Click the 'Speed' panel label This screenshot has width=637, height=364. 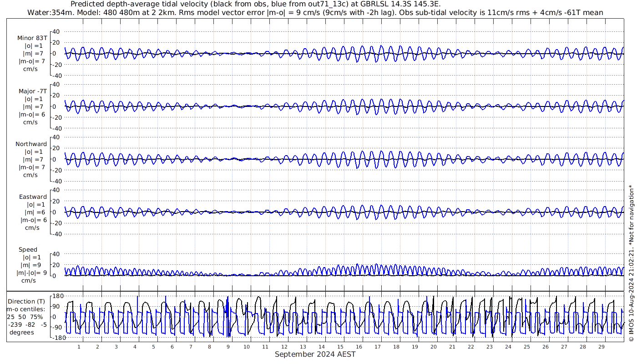(28, 250)
